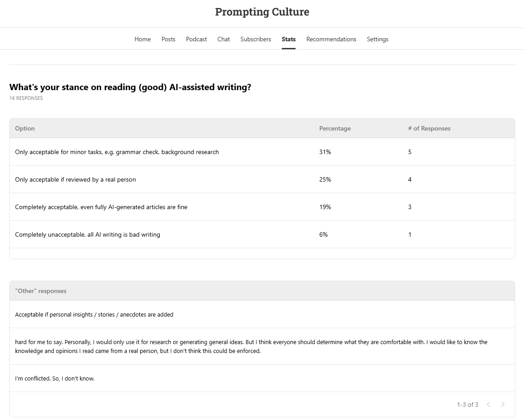525x420 pixels.
Task: Select 'Completely acceptable, even fully AI-generated' option text
Action: point(101,207)
